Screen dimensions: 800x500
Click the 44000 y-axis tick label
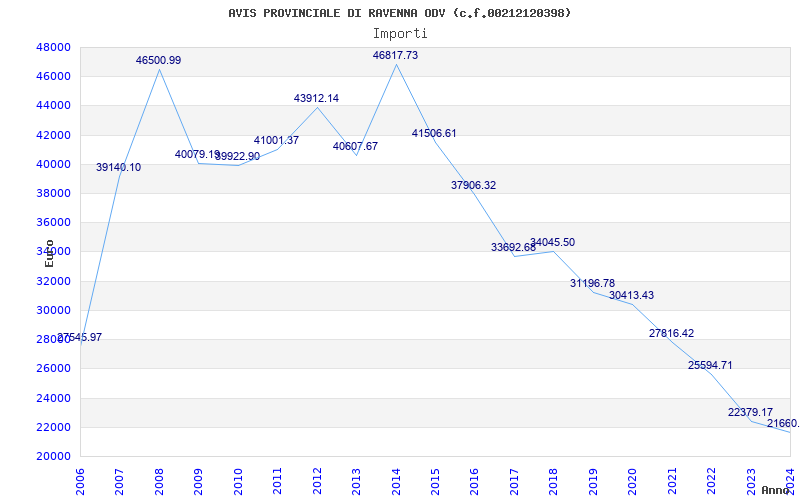coord(53,106)
